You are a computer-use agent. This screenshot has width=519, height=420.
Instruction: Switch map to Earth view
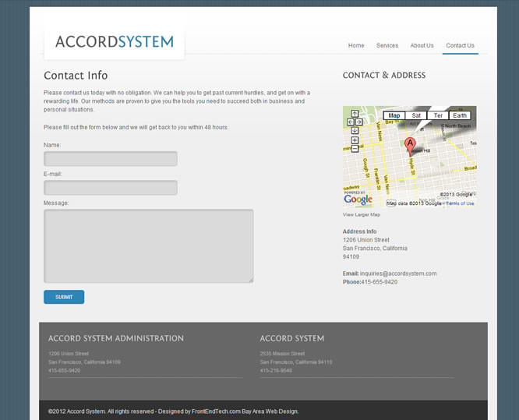pyautogui.click(x=460, y=115)
